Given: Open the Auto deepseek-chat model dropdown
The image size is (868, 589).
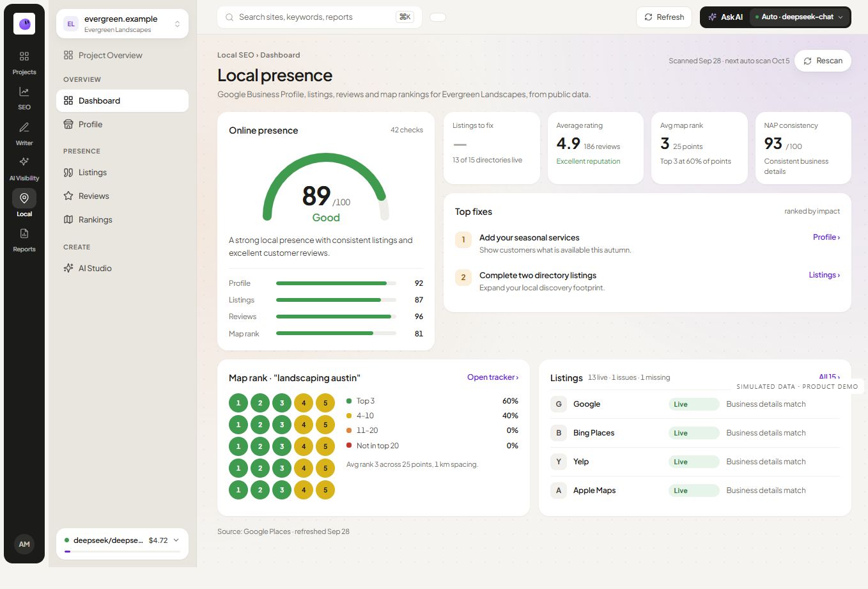Looking at the screenshot, I should tap(800, 17).
